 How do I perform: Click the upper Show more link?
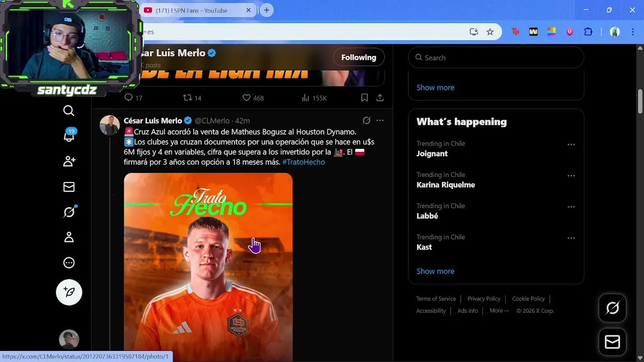coord(435,87)
